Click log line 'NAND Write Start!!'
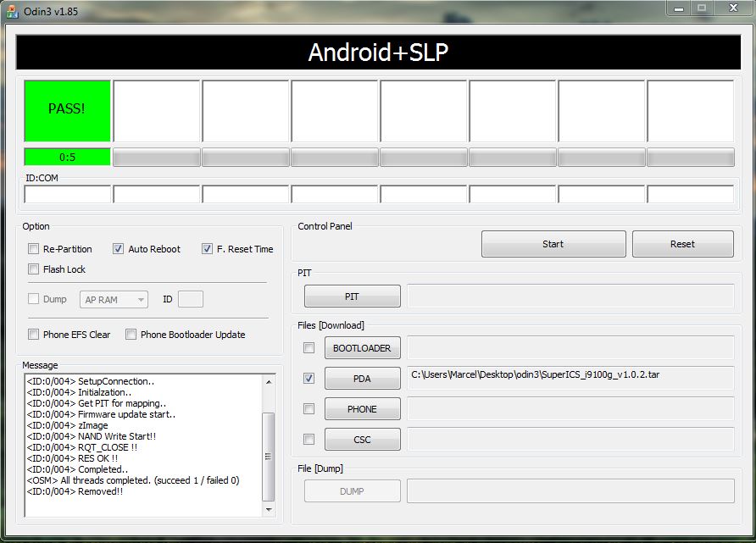The width and height of the screenshot is (756, 543). tap(92, 436)
